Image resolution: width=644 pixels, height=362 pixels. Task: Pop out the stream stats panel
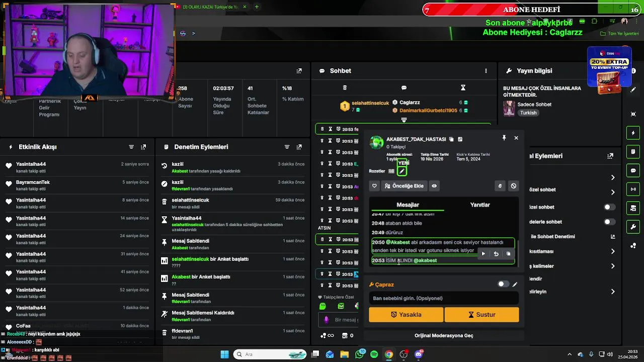tap(299, 71)
